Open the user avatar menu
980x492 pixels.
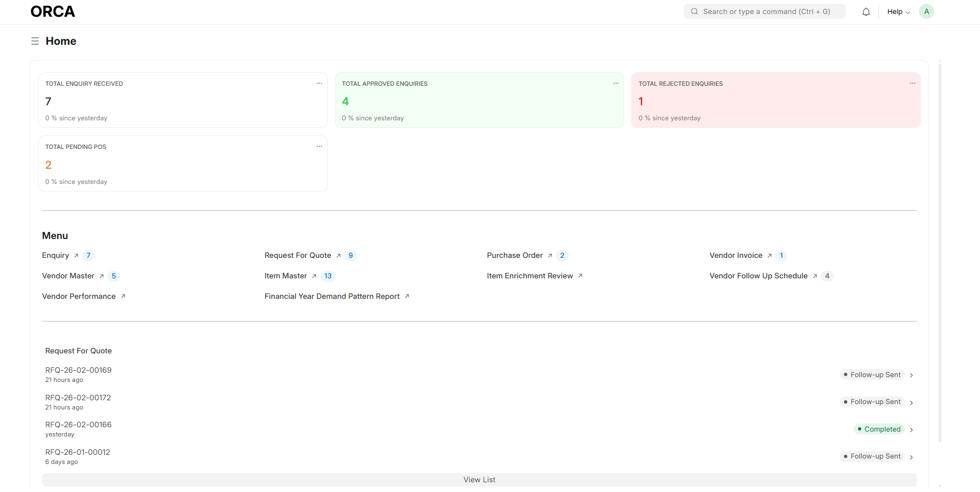click(x=926, y=11)
